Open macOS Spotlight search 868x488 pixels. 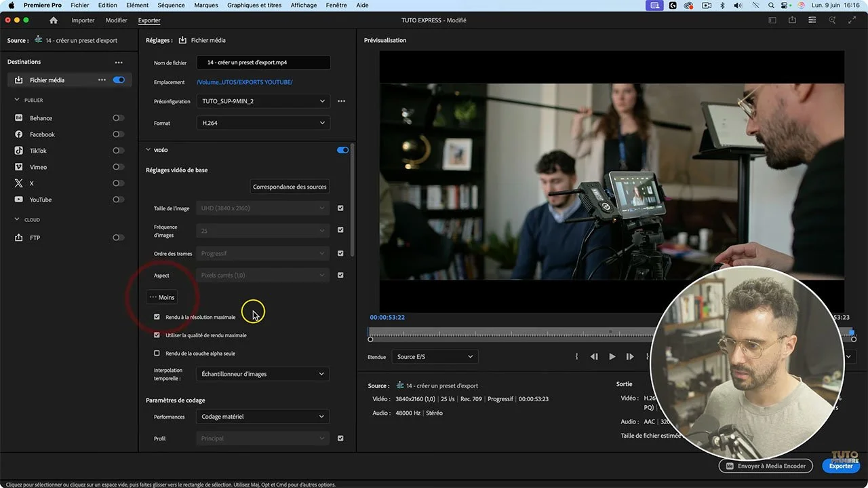click(x=772, y=5)
